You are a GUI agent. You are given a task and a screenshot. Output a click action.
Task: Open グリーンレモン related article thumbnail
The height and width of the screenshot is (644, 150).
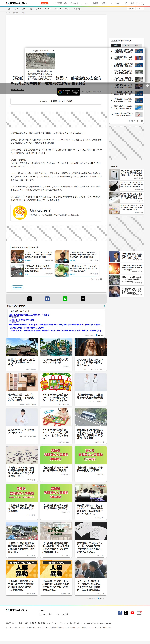point(62,270)
